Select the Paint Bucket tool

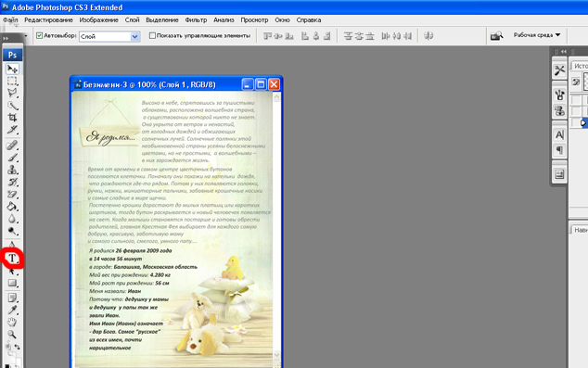tap(12, 207)
